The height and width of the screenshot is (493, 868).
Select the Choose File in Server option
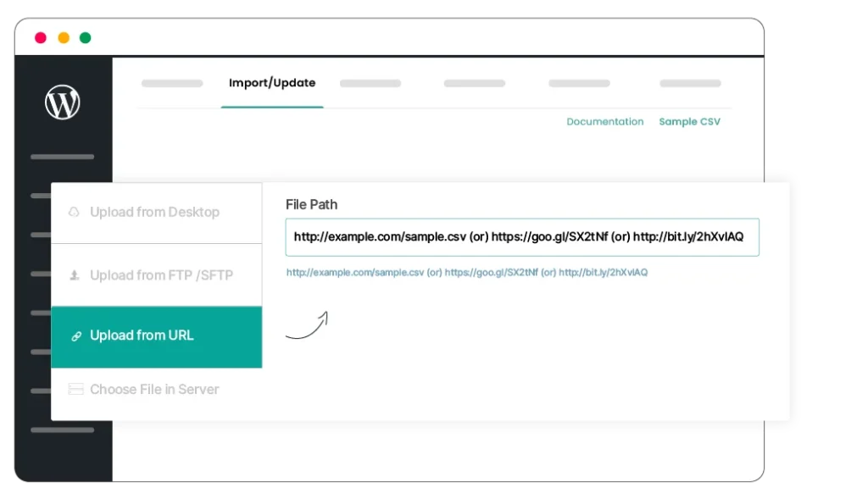155,389
